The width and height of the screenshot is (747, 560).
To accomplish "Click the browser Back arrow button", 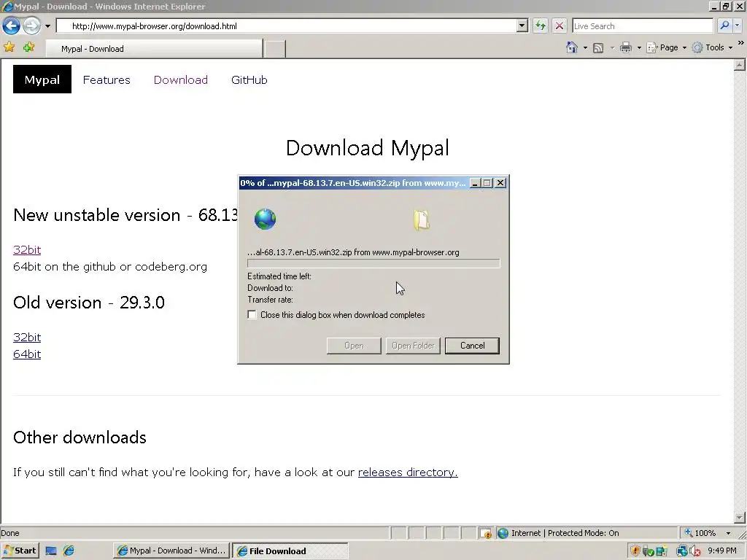I will pyautogui.click(x=12, y=26).
